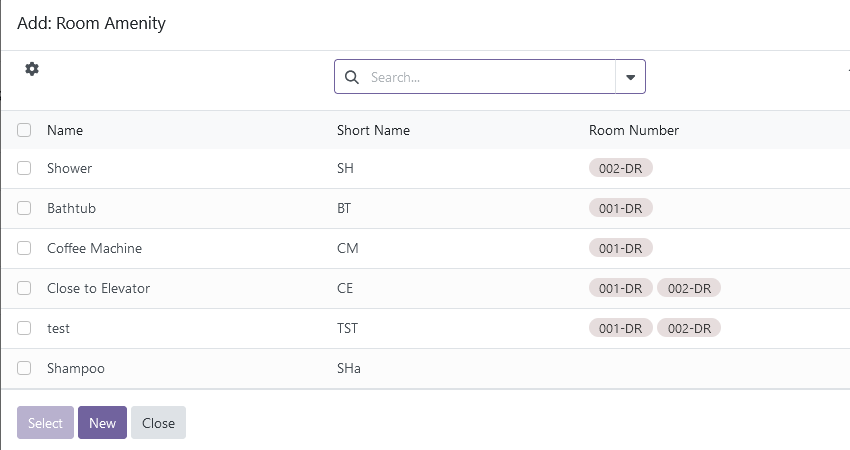Click the disabled Select button
This screenshot has height=450, width=850.
(x=46, y=423)
